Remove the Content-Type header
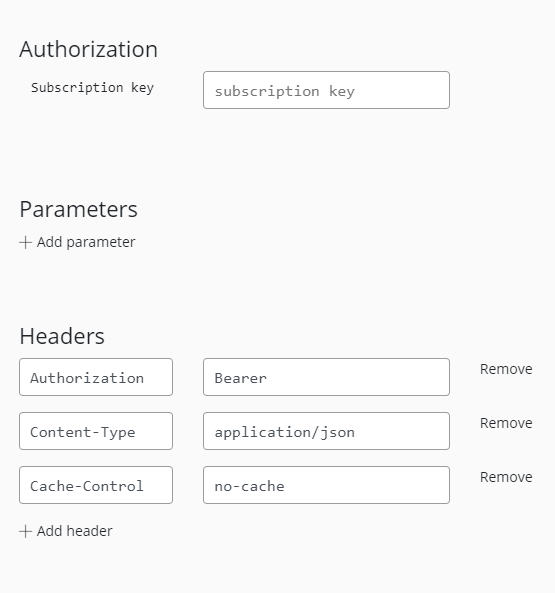Image resolution: width=555 pixels, height=593 pixels. tap(506, 423)
